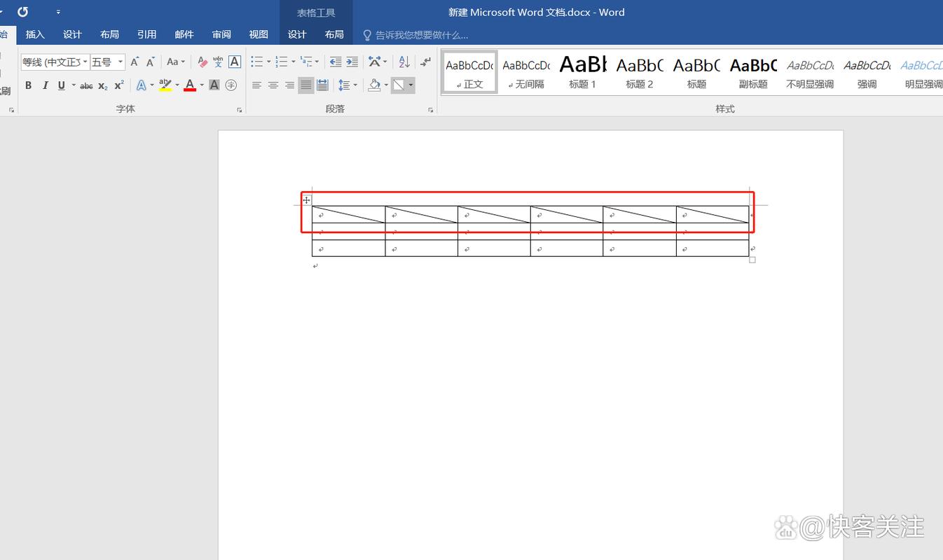The height and width of the screenshot is (560, 943).
Task: Click the undo/repeat icon in title bar
Action: click(x=23, y=12)
